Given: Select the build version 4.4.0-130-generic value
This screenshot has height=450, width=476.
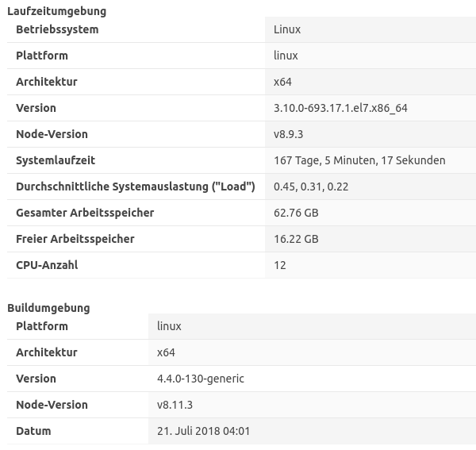Looking at the screenshot, I should (201, 379).
